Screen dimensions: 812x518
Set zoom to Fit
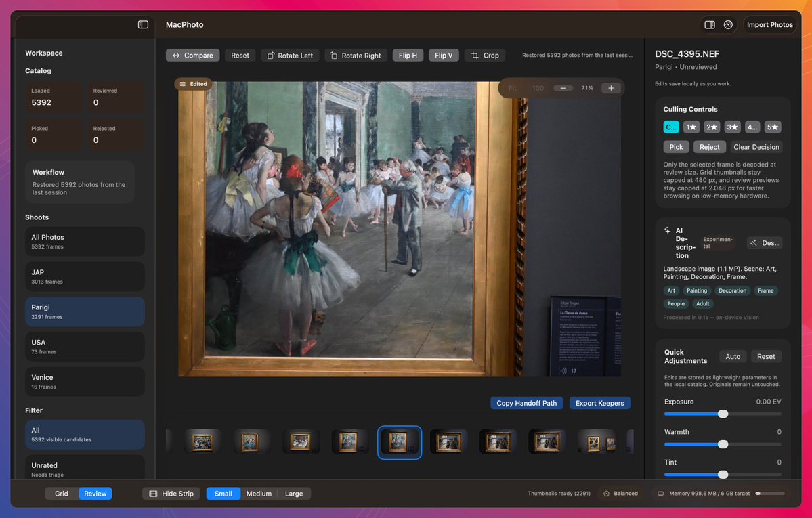click(512, 88)
